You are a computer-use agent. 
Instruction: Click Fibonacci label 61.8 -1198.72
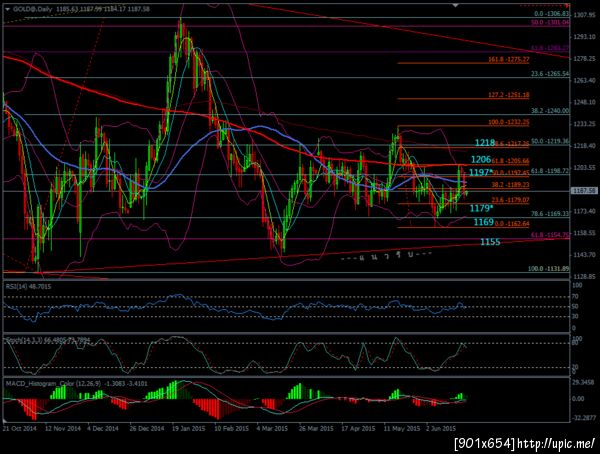pos(550,171)
